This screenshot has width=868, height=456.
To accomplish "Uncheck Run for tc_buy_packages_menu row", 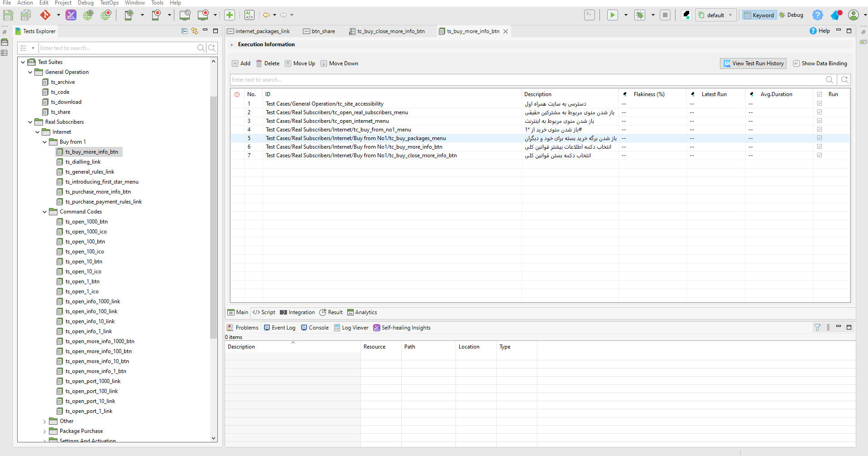I will point(820,138).
